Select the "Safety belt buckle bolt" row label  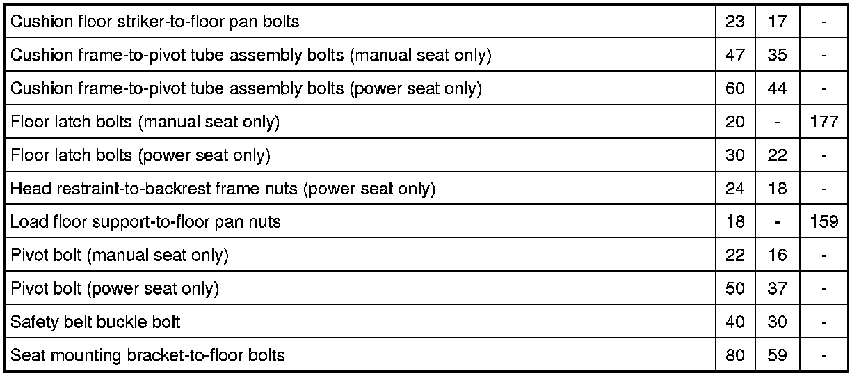[x=95, y=322]
